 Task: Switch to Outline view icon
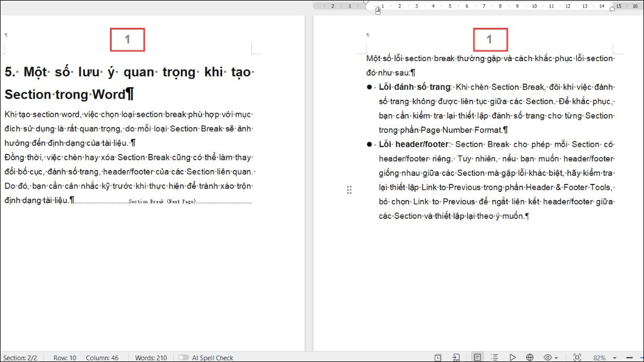pos(495,357)
